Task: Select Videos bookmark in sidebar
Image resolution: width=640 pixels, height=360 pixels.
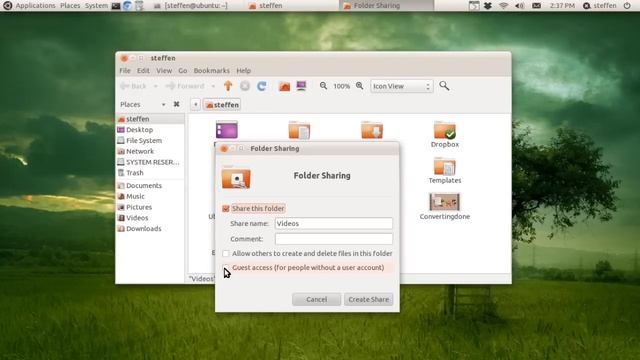Action: 150,218
